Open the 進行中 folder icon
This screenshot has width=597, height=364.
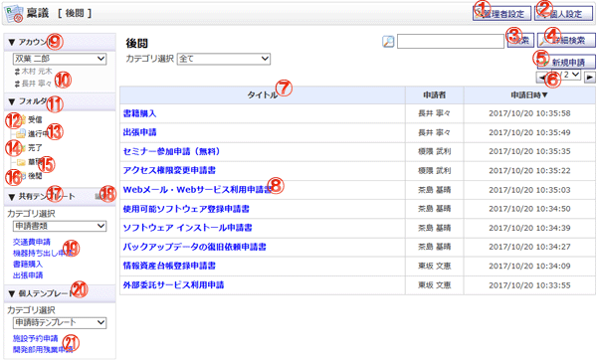21,133
